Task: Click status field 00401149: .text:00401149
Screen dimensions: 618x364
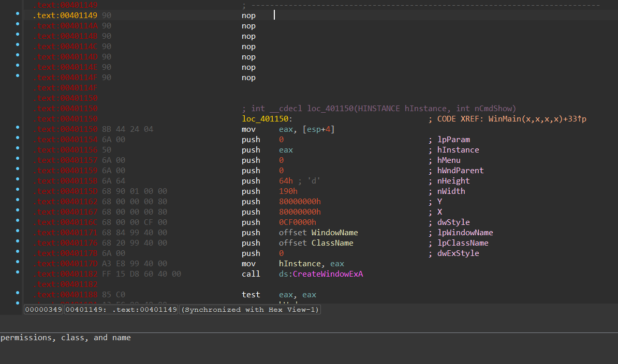Action: [x=121, y=310]
